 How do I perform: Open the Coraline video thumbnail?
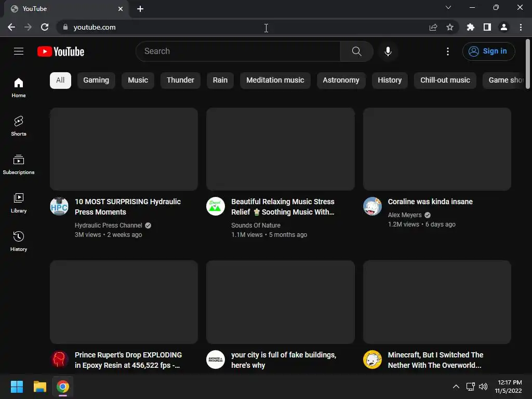(x=437, y=149)
